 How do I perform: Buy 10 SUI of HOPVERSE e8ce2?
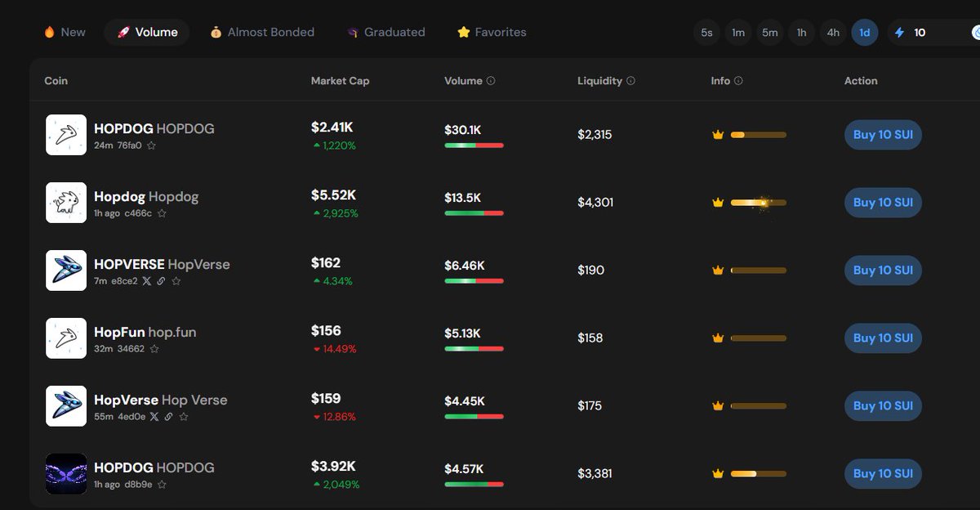[883, 271]
